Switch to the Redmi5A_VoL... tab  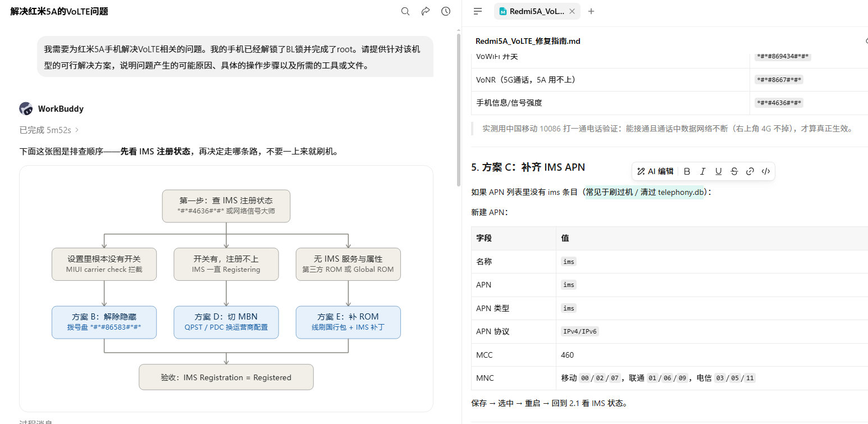(537, 11)
